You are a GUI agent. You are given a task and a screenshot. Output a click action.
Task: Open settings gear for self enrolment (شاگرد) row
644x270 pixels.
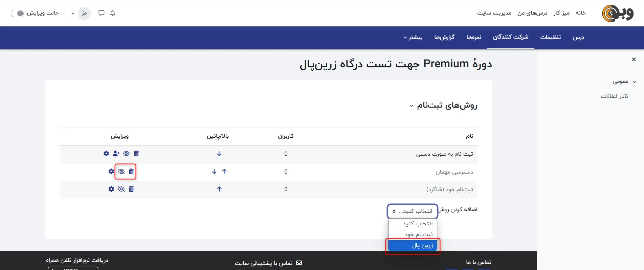[111, 189]
